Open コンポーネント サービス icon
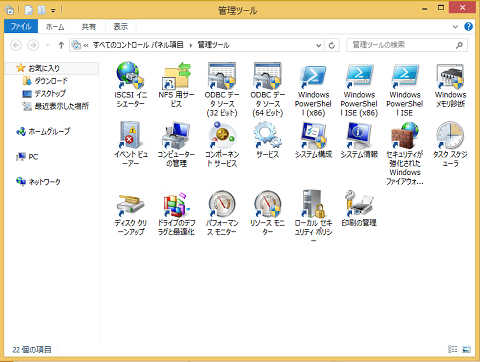 pos(222,144)
